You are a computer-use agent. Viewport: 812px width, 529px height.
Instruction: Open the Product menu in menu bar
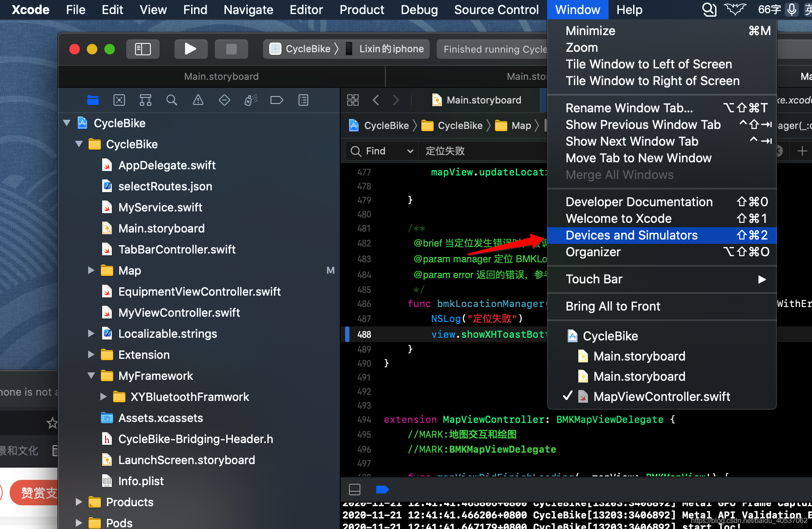[362, 10]
